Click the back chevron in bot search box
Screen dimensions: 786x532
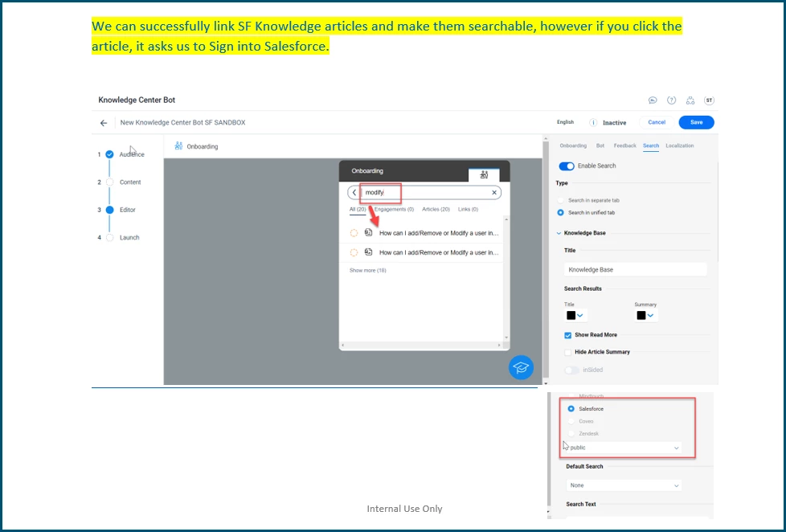click(x=354, y=193)
